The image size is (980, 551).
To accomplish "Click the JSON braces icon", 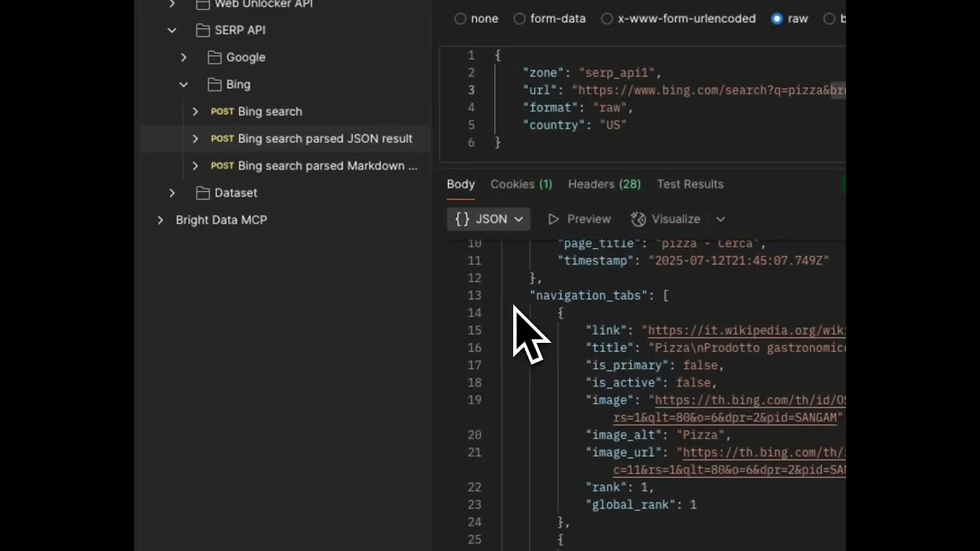I will 462,219.
